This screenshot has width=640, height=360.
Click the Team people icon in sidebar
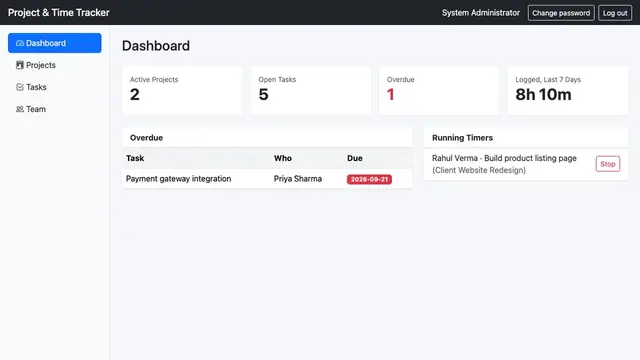[x=20, y=109]
